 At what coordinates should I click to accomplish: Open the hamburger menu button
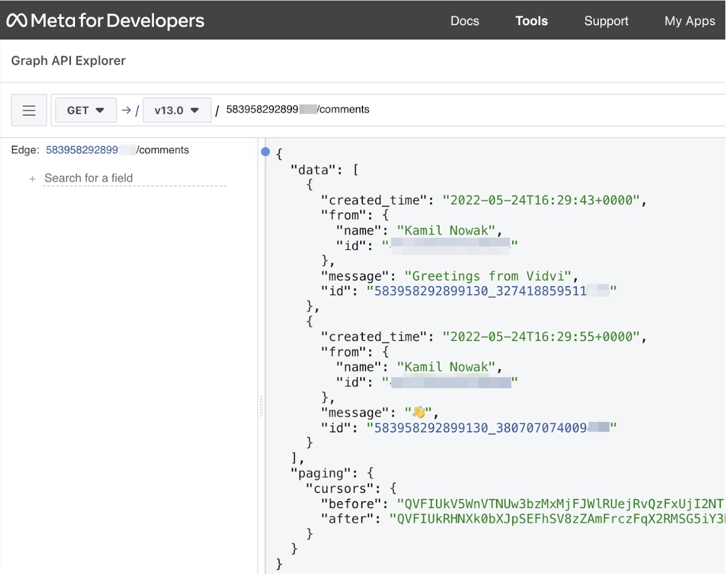coord(29,110)
